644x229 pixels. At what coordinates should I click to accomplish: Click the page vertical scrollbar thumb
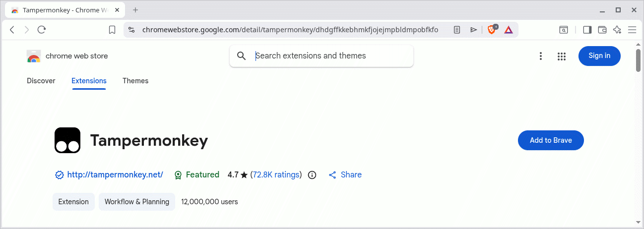click(639, 60)
